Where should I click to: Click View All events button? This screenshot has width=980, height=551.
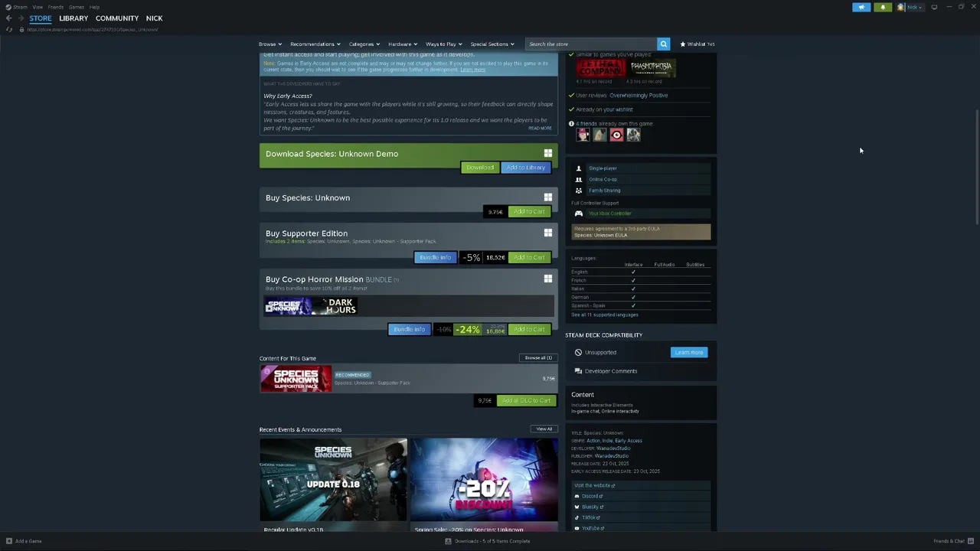(544, 429)
